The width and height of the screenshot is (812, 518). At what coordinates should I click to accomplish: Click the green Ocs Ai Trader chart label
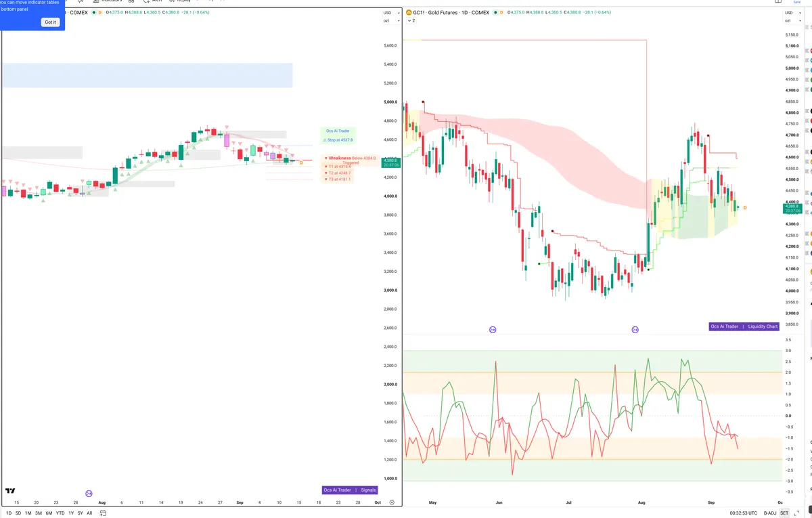click(338, 131)
